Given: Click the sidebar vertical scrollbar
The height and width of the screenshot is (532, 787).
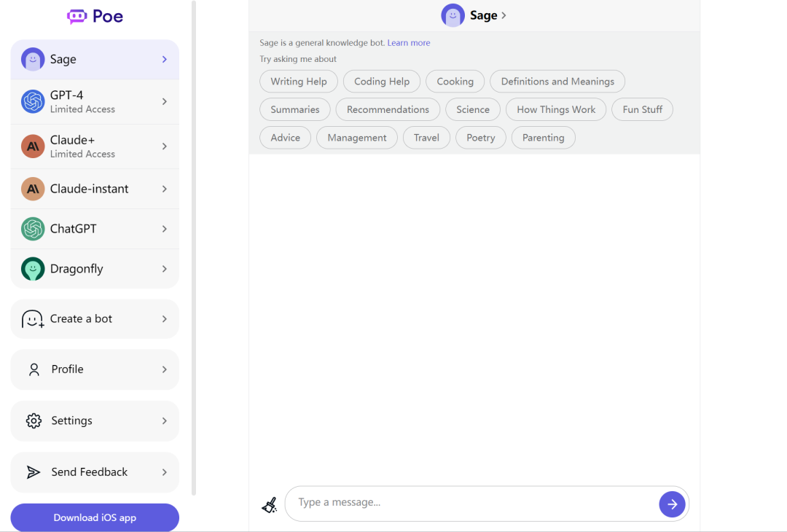Looking at the screenshot, I should pos(194,248).
